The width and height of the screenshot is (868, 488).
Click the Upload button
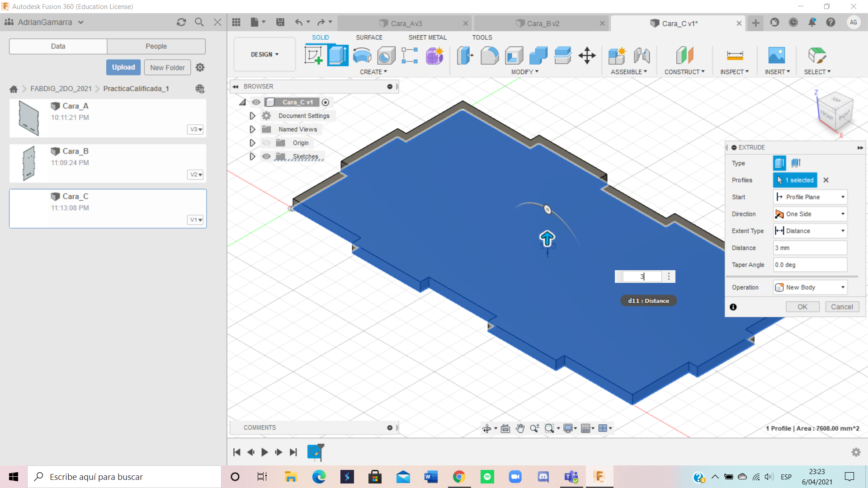coord(123,67)
